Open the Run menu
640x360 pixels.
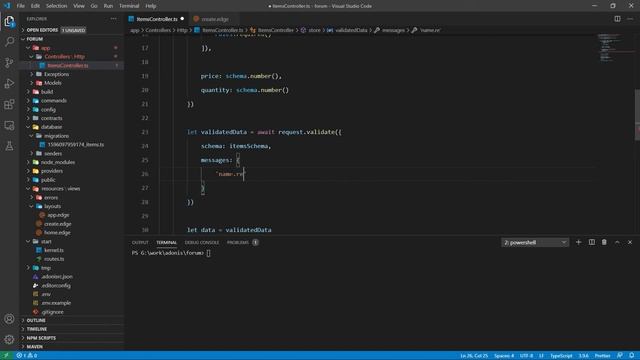click(x=108, y=6)
